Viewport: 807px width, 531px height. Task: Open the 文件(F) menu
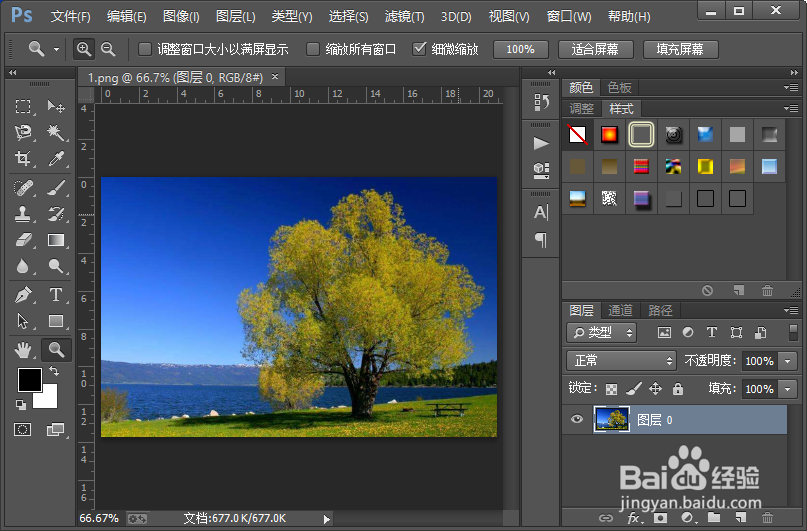pos(70,16)
